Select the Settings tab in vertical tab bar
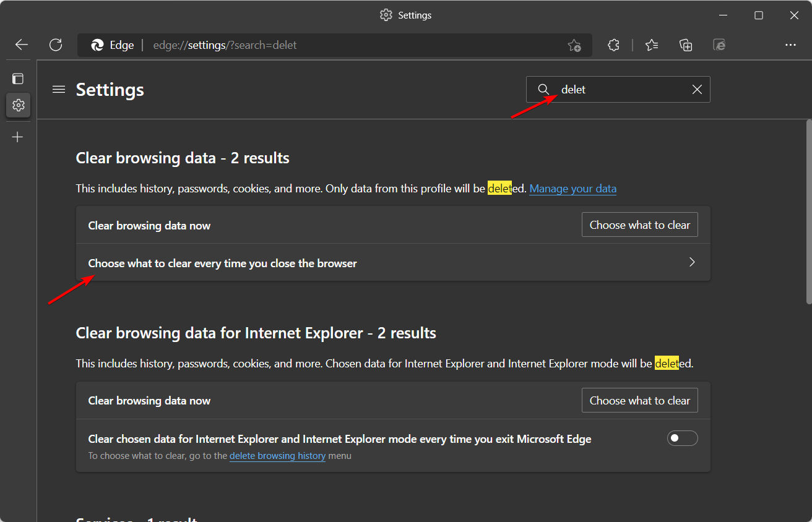Screen dimensions: 812x522 18,106
